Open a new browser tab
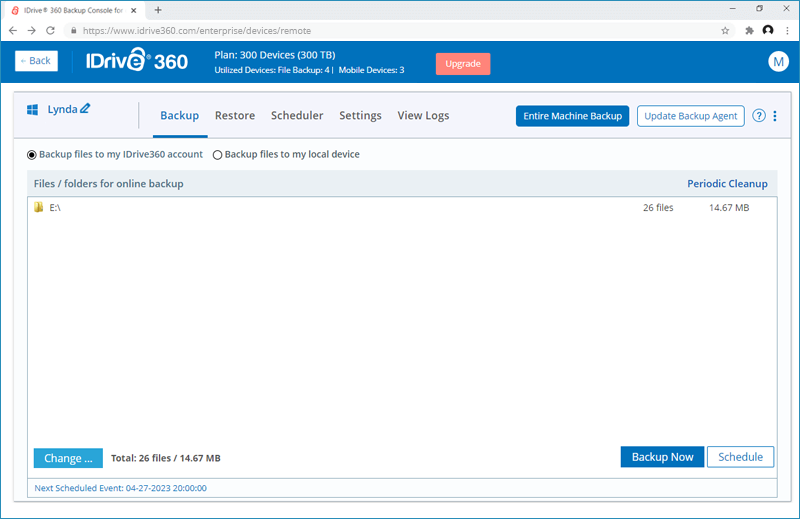Viewport: 800px width, 519px height. tap(158, 10)
